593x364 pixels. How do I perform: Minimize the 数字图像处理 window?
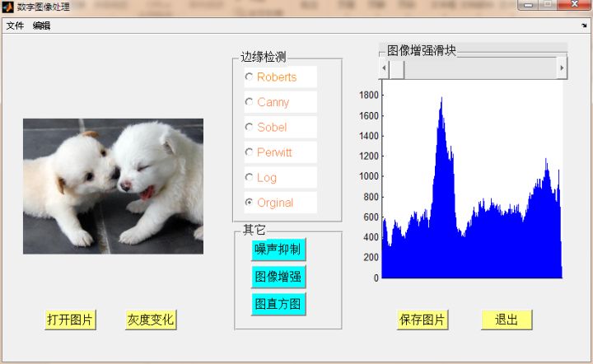(529, 5)
